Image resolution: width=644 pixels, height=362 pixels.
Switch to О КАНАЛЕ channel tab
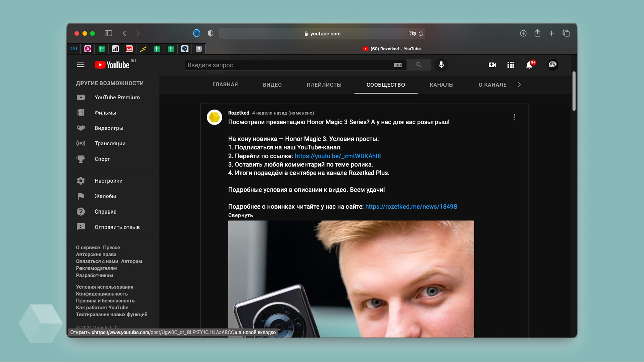click(492, 85)
